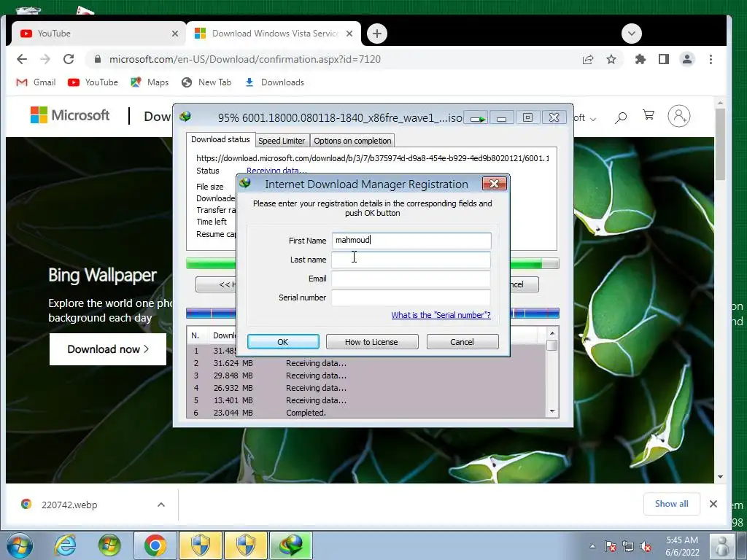
Task: Select connection row 4 with 26.932 MB
Action: (366, 388)
